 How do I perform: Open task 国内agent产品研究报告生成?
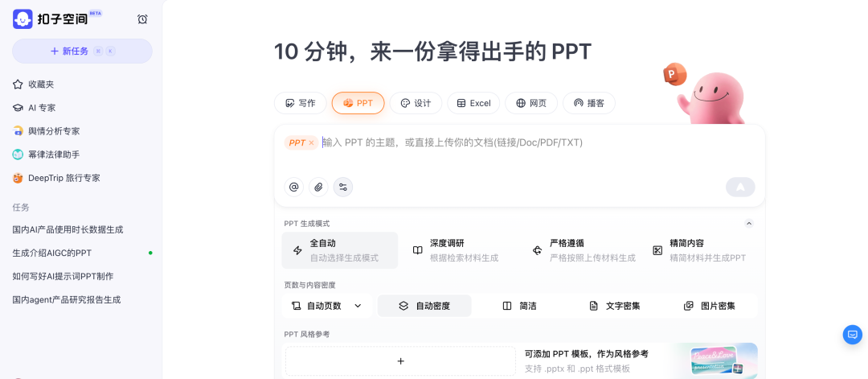point(67,300)
